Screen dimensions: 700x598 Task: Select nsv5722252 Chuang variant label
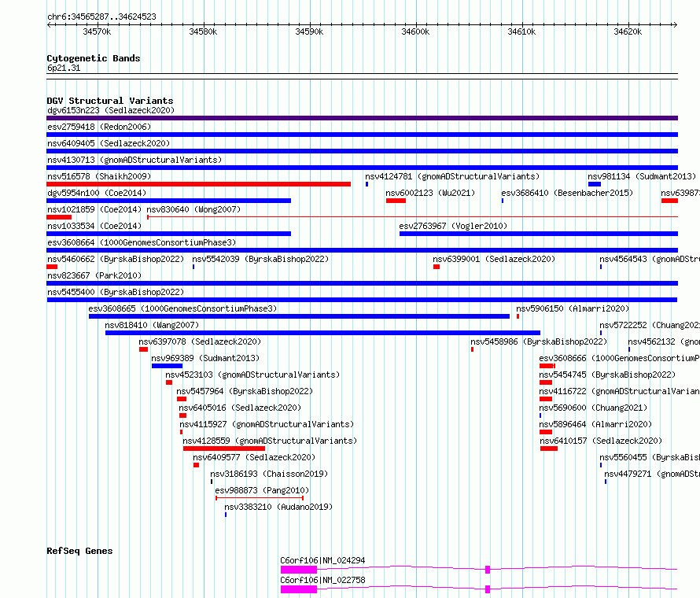pos(650,325)
